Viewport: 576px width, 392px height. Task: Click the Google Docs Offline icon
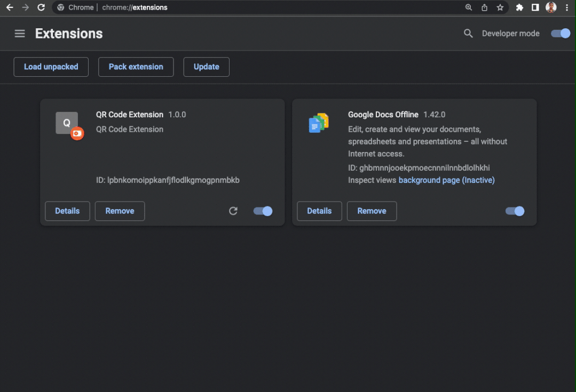tap(319, 123)
